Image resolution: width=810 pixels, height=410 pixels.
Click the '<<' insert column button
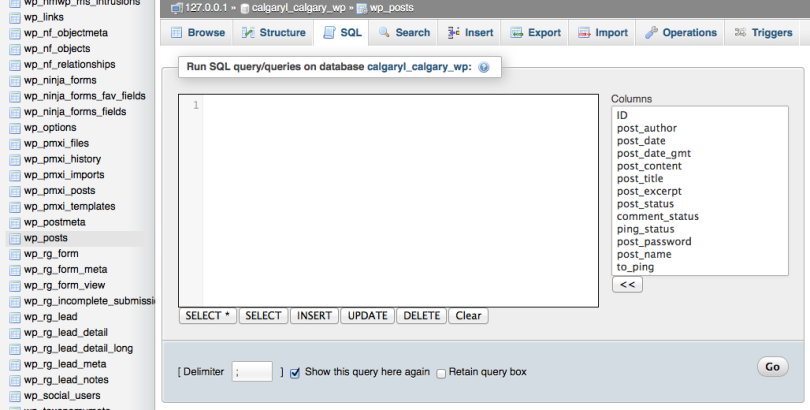pyautogui.click(x=627, y=285)
